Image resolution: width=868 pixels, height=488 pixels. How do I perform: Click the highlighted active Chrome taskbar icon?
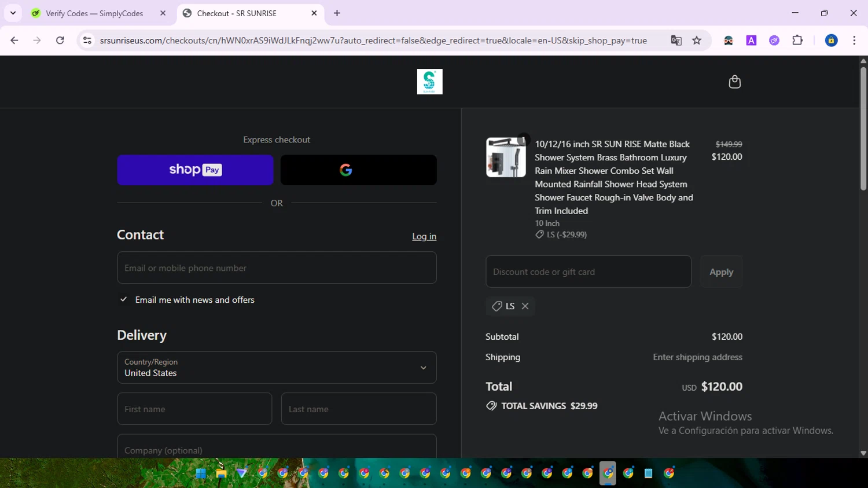(608, 474)
